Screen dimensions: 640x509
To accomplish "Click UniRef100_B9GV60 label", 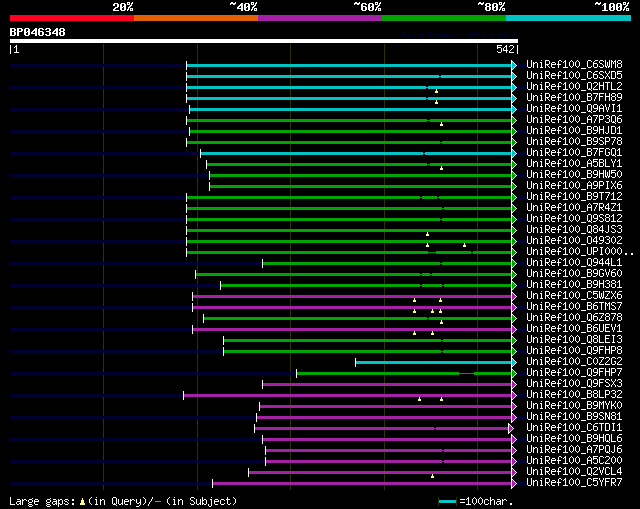I will (x=574, y=274).
